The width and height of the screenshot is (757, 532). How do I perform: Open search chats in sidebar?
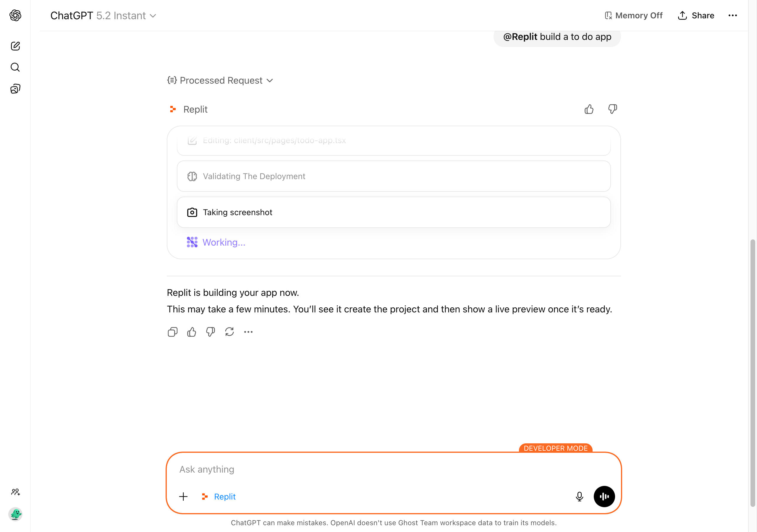point(15,67)
